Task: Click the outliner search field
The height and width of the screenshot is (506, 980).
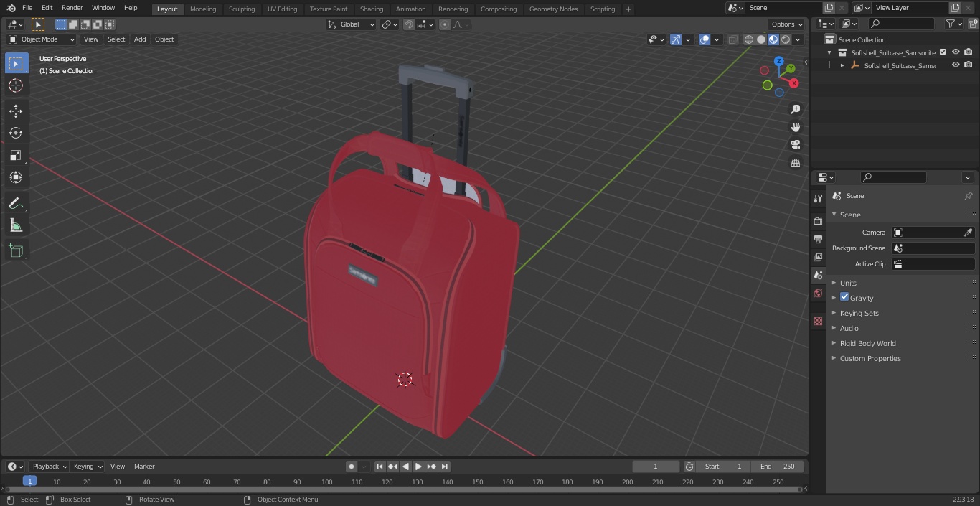Action: 901,24
